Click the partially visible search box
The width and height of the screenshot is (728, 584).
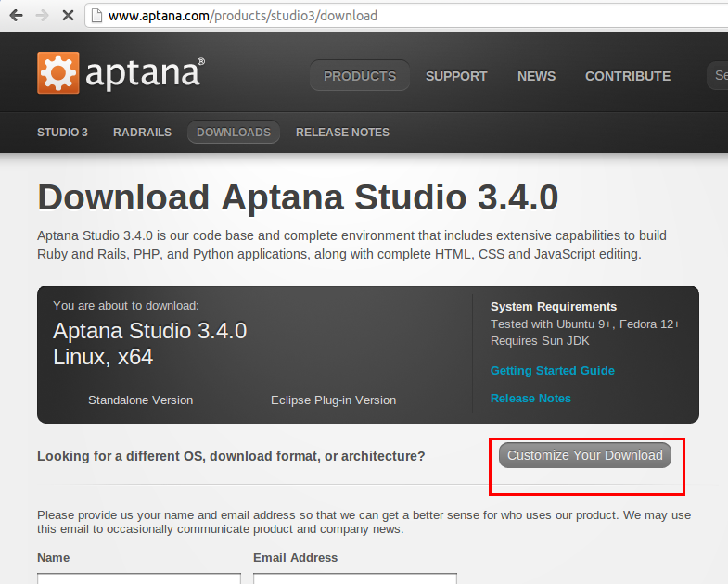pyautogui.click(x=717, y=75)
